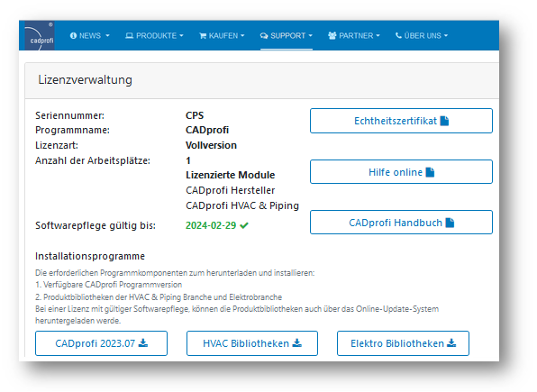Expand the SUPPORT dropdown arrow
The height and width of the screenshot is (392, 537).
tap(310, 36)
